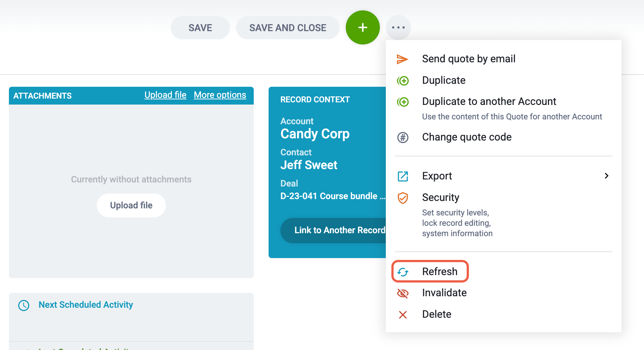The width and height of the screenshot is (644, 350).
Task: Open More options link in Attachments header
Action: 220,95
